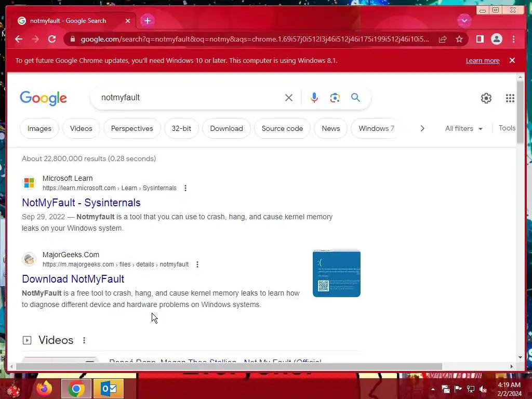532x399 pixels.
Task: Close the notmyfault Google Search tab
Action: 128,21
